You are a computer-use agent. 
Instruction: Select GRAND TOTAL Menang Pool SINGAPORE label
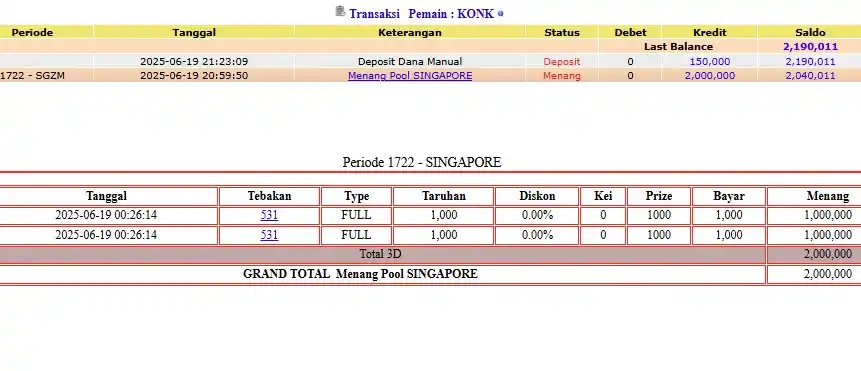(x=360, y=274)
